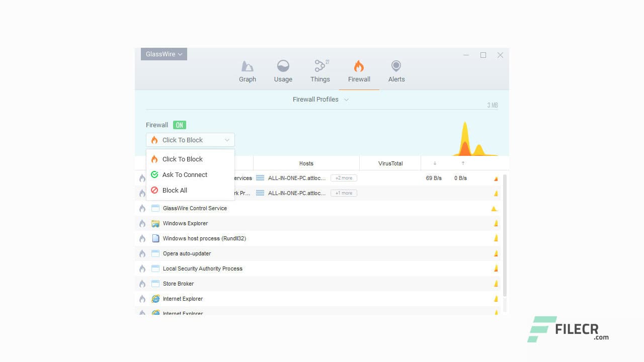Select Block All firewall mode

pos(175,190)
